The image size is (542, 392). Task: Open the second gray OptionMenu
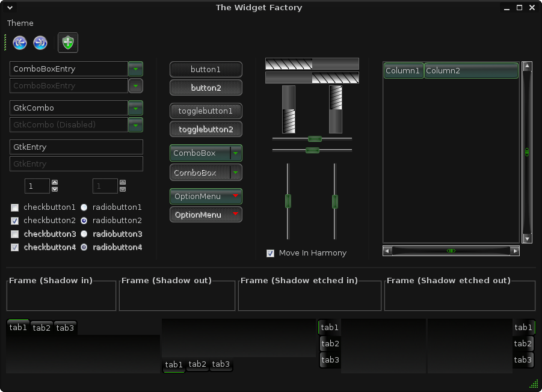click(206, 215)
